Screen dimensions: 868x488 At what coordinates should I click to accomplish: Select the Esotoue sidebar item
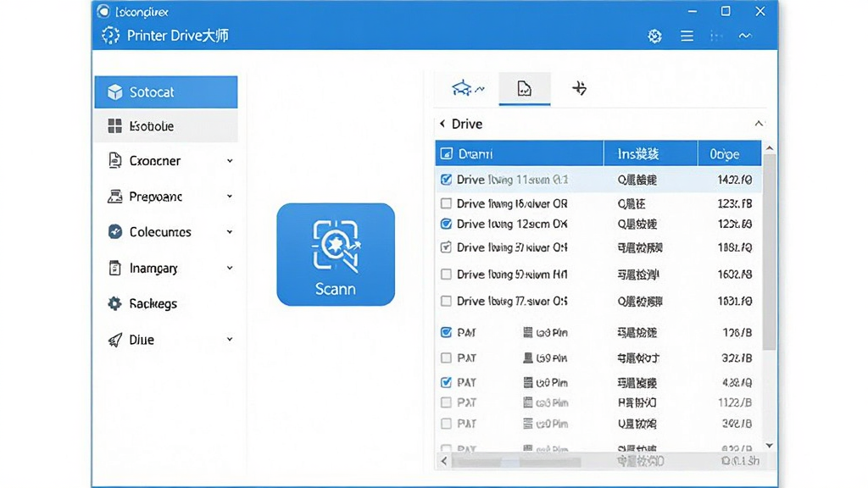(x=166, y=126)
